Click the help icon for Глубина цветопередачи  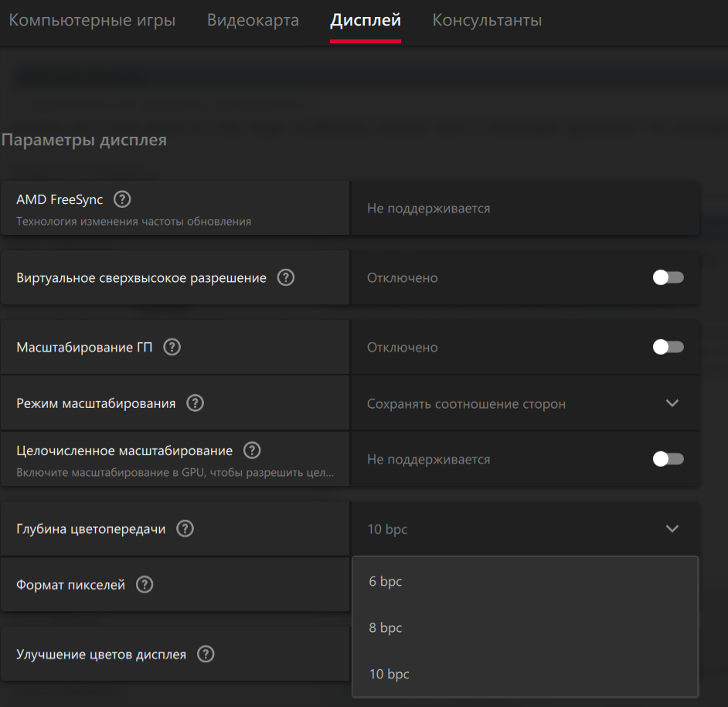point(185,529)
